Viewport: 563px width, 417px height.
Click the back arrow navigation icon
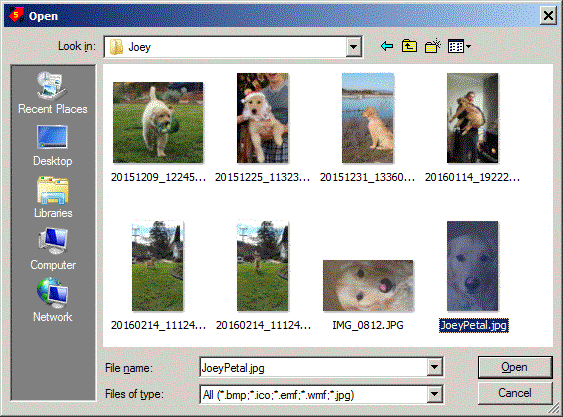[387, 46]
